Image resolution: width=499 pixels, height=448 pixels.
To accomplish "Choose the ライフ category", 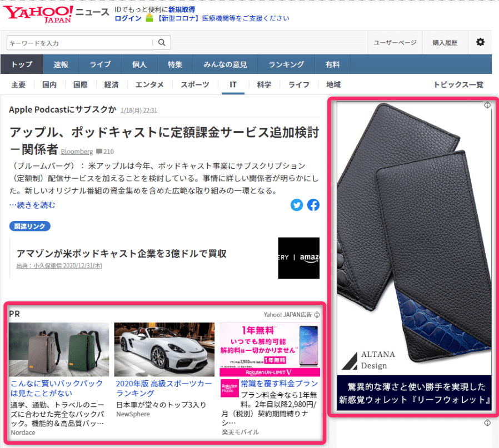I will [299, 84].
